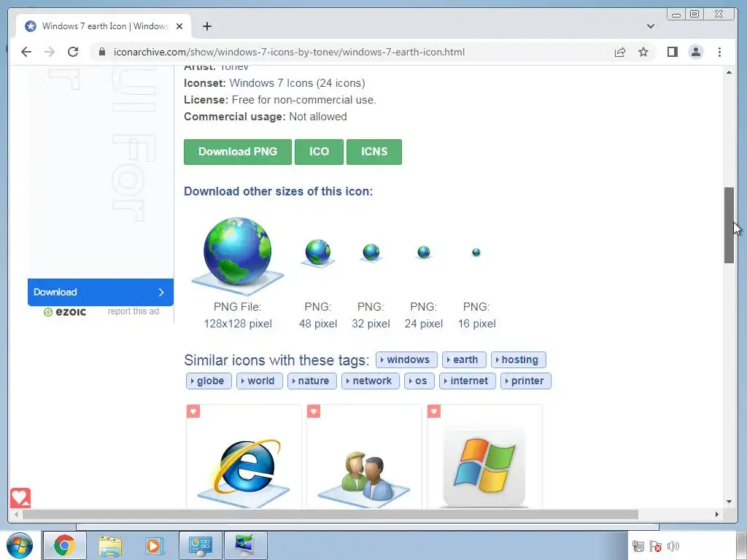
Task: Favorite the Windows logo icon card
Action: tap(434, 411)
